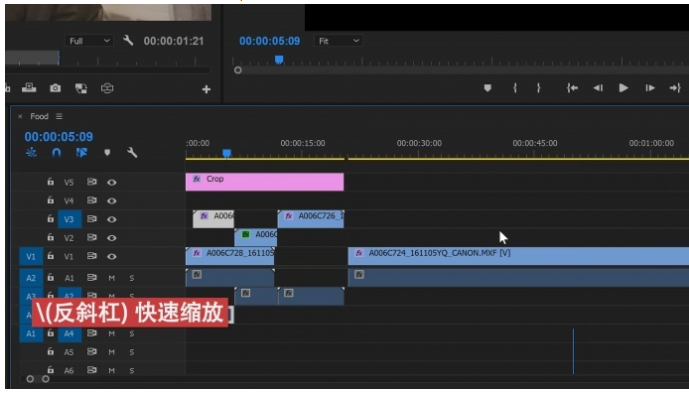The height and width of the screenshot is (393, 689).
Task: Click the Source monitor duration 00:00:01:21
Action: point(174,41)
